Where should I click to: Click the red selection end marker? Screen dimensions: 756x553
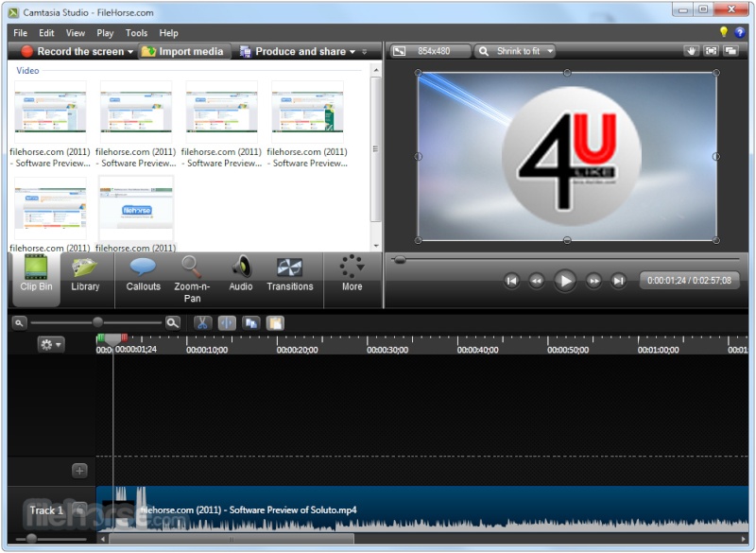125,337
